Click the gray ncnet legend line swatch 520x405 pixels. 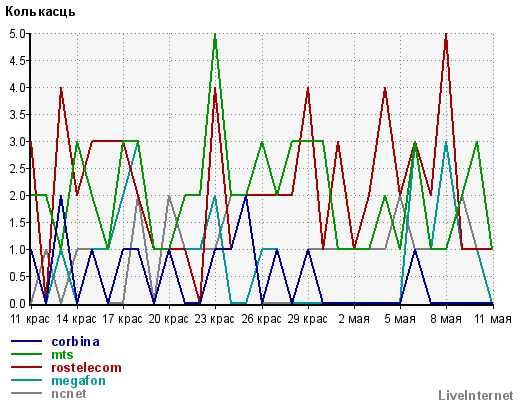click(27, 393)
